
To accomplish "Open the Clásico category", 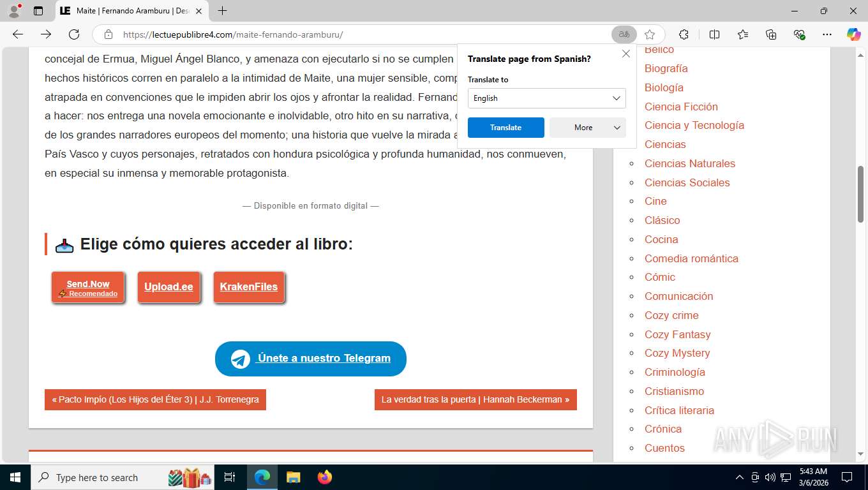I will [x=662, y=220].
